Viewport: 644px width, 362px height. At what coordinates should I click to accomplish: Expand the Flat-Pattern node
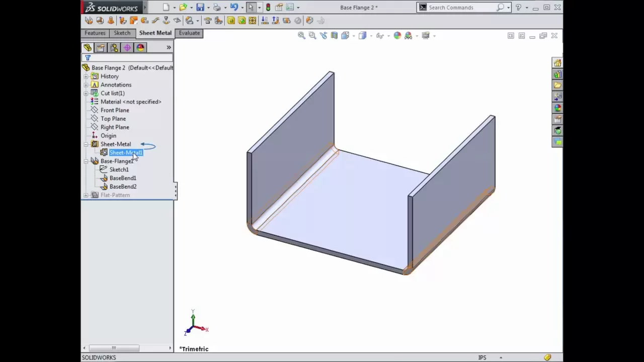[x=86, y=195]
